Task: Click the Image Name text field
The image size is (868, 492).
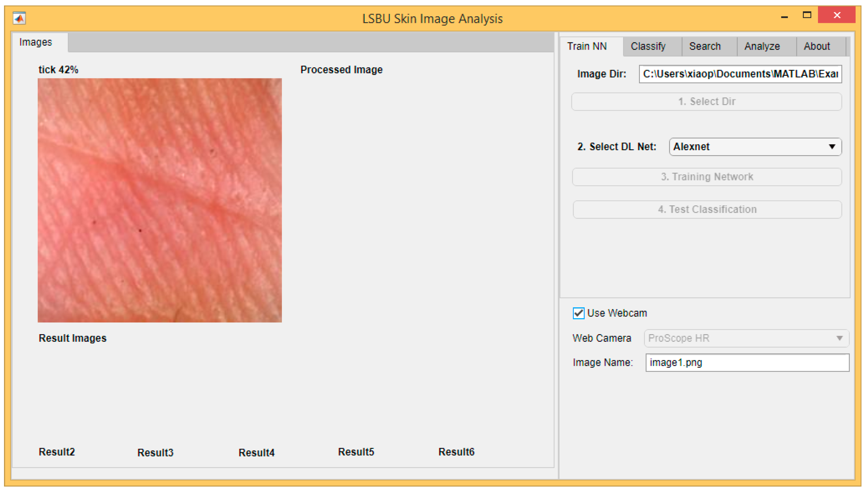Action: 747,362
